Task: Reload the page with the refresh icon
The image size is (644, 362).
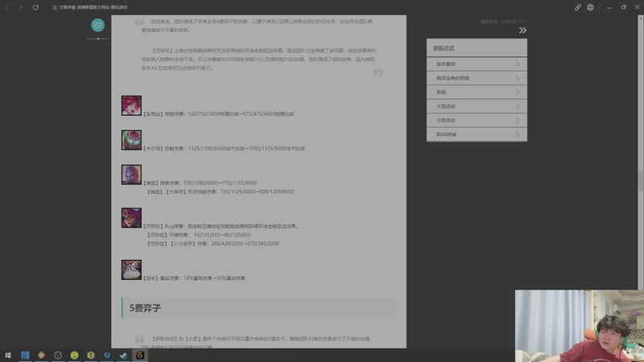Action: point(35,7)
